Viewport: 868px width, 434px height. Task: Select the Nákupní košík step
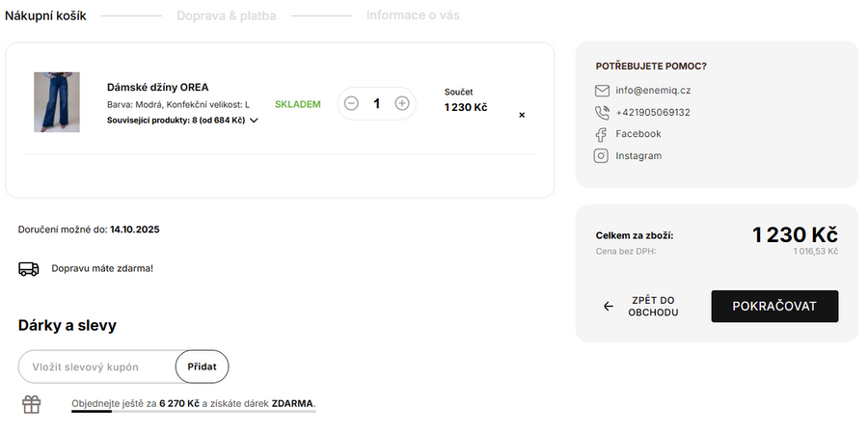tap(46, 16)
